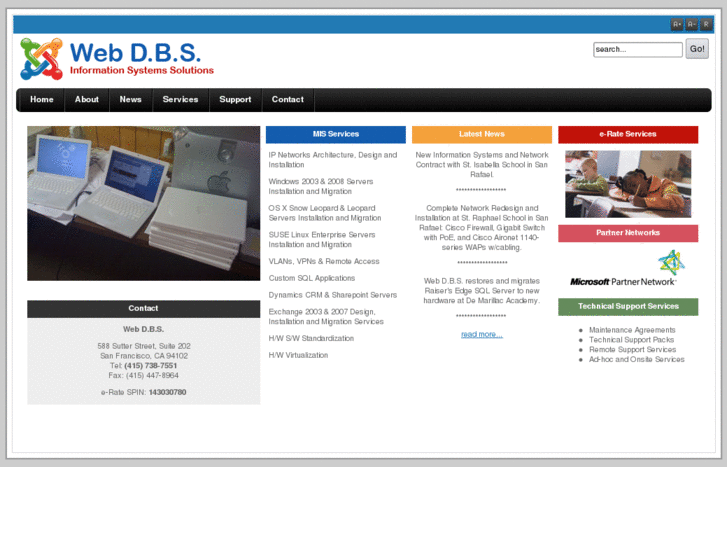The width and height of the screenshot is (727, 545).
Task: Click the Latest News orange header
Action: coord(482,135)
